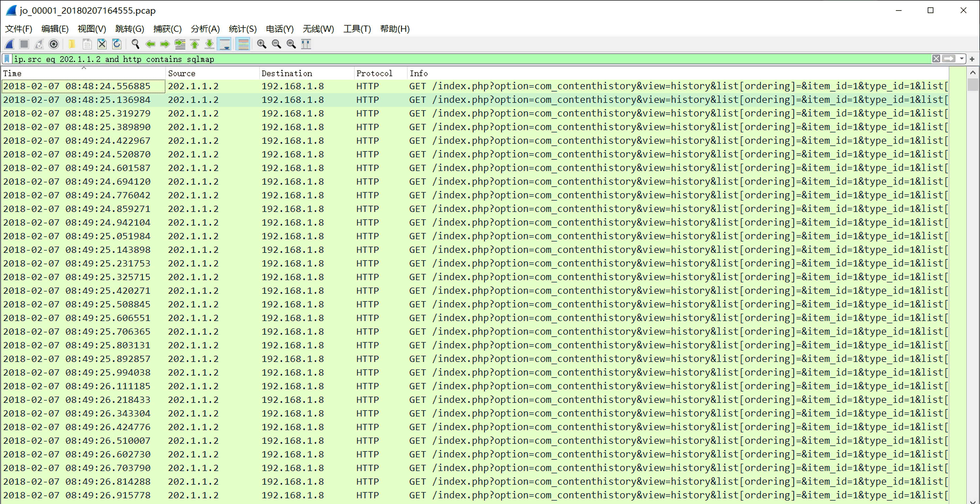Open a capture file with folder icon
Image resolution: width=980 pixels, height=504 pixels.
72,44
